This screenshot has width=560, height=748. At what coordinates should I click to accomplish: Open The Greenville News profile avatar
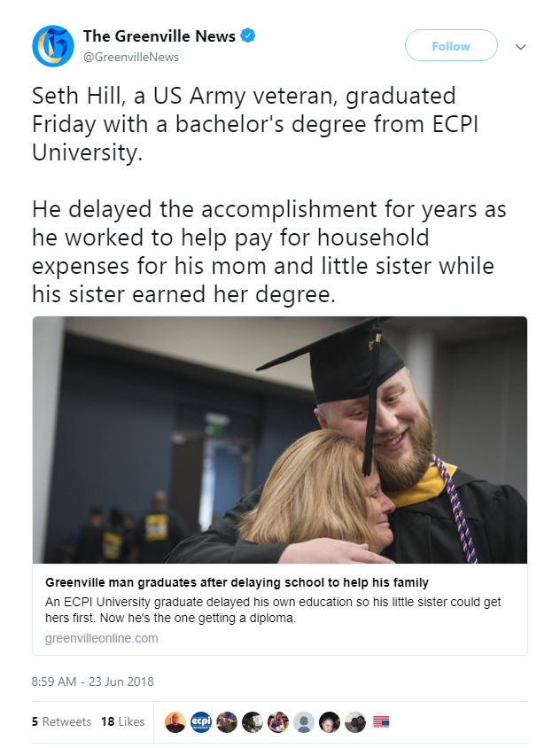coord(53,46)
